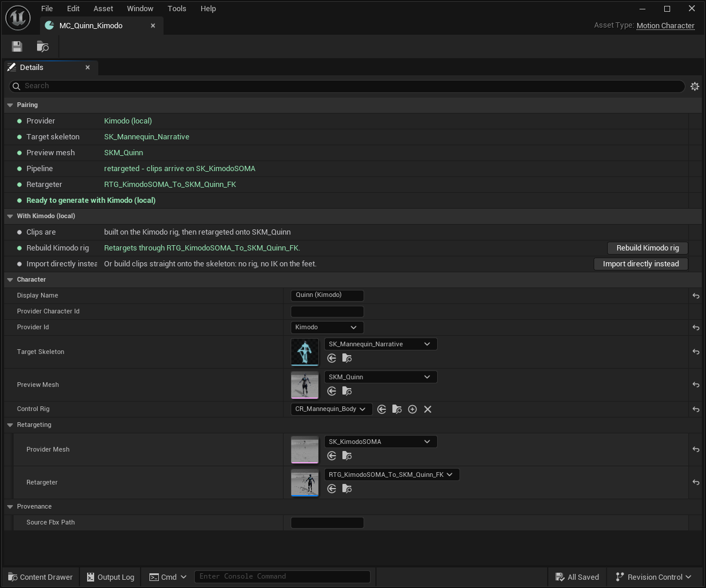
Task: Browse to asset in Content Browser toolbar icon
Action: pyautogui.click(x=43, y=46)
